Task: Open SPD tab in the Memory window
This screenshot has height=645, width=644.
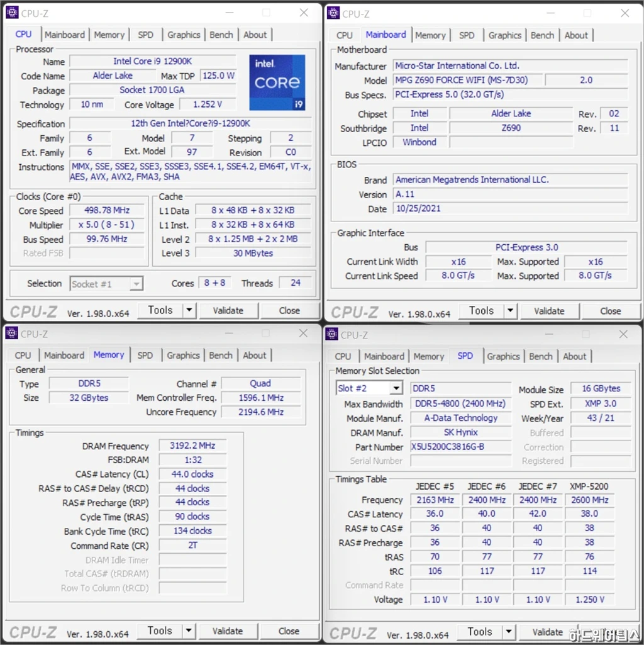Action: pos(145,356)
